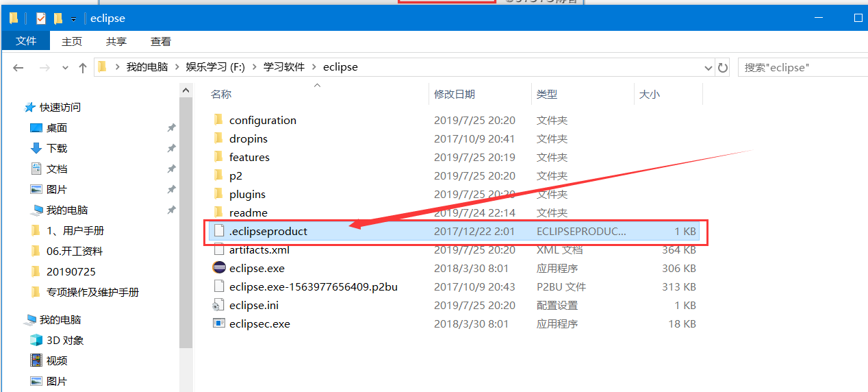This screenshot has height=392, width=868.
Task: Open quick access toolbar customize dropdown
Action: point(73,19)
